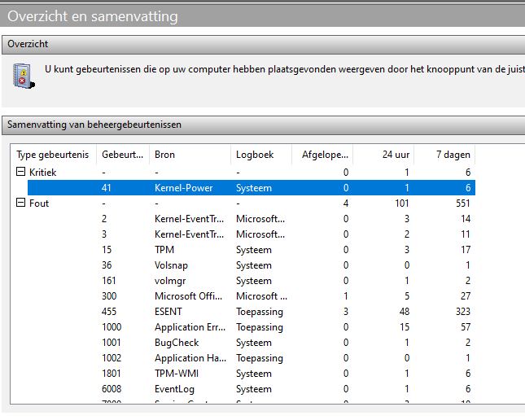
Task: Collapse the Overzicht section header
Action: (x=263, y=45)
